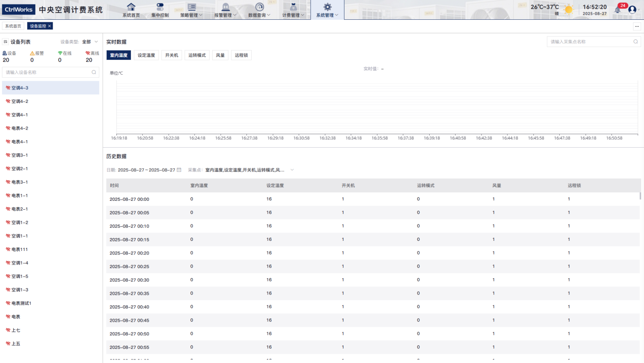Click the notification bell with 24 badge
This screenshot has height=363, width=644.
618,10
